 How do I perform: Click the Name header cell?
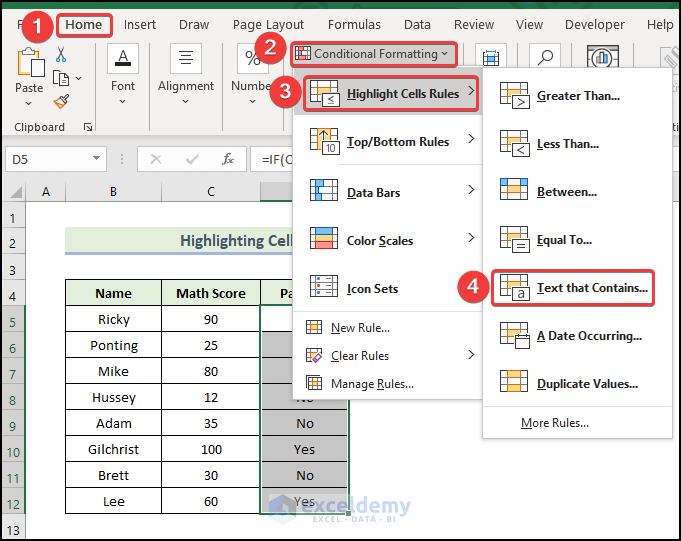pos(113,293)
